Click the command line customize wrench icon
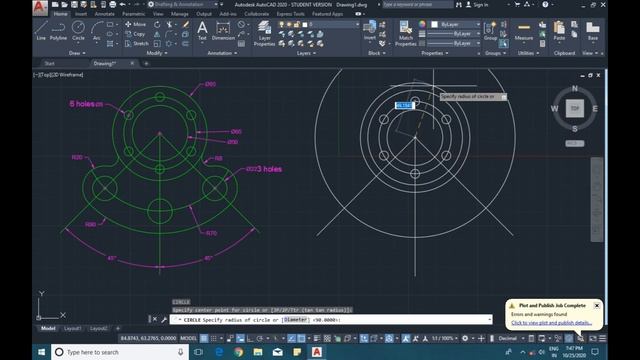Viewport: 640px width, 360px height. coord(164,320)
